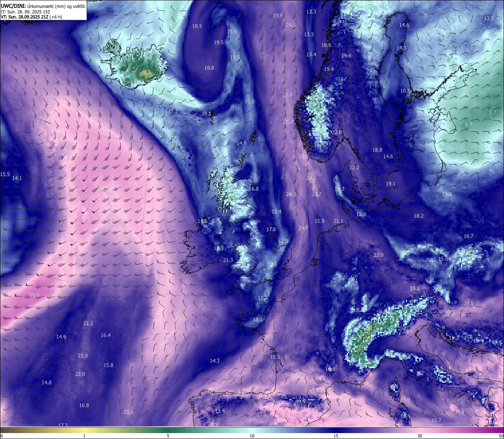Viewport: 504px width, 439px height.
Task: Click the 15.8 value label
Action: coord(108,365)
